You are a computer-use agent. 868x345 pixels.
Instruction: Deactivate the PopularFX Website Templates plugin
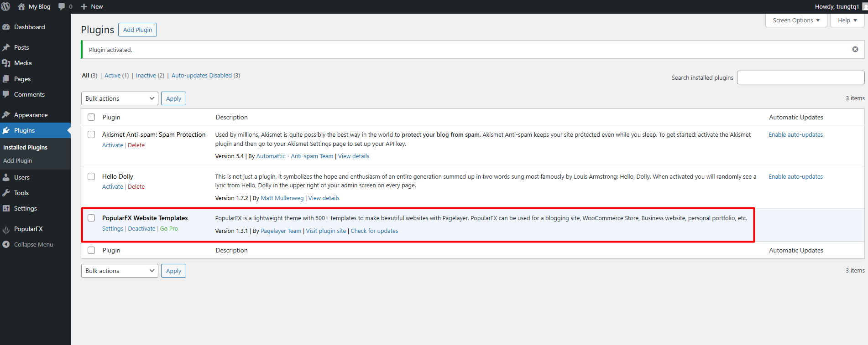point(141,228)
